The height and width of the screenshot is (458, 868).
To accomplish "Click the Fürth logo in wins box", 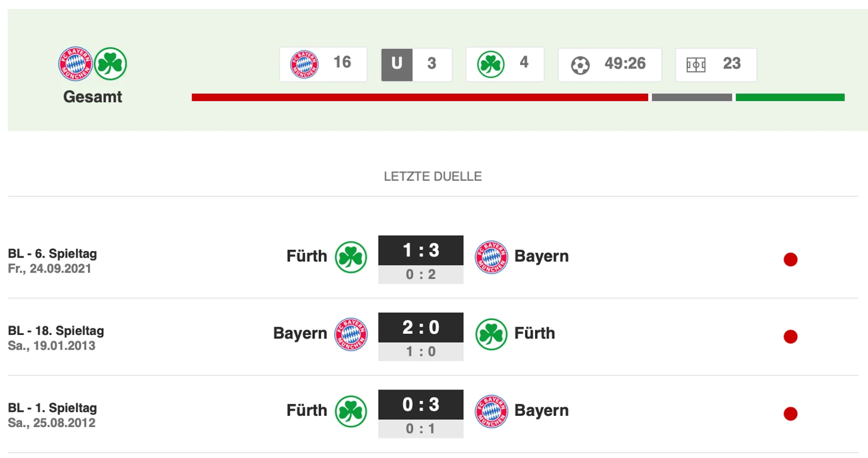I will [490, 64].
